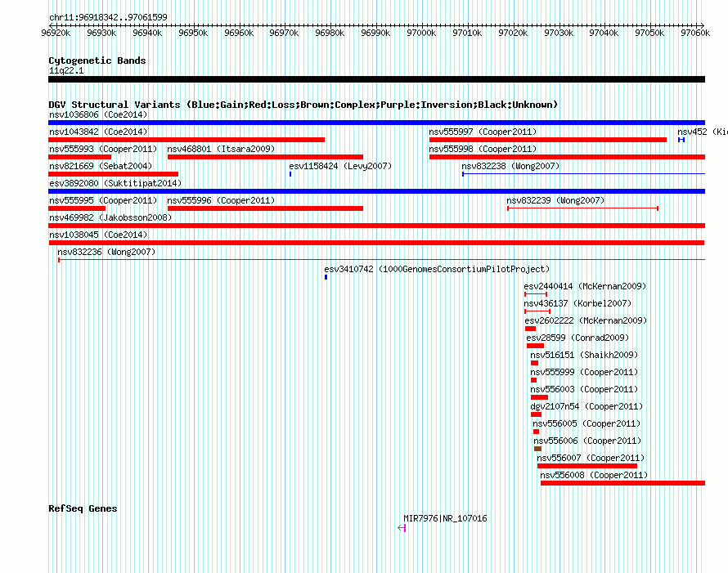Click nsv555995 (Cooper2011) label
The height and width of the screenshot is (573, 728).
(x=103, y=200)
